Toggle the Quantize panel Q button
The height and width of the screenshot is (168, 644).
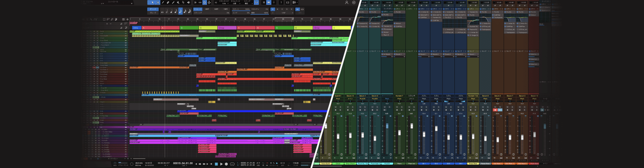[x=205, y=2]
